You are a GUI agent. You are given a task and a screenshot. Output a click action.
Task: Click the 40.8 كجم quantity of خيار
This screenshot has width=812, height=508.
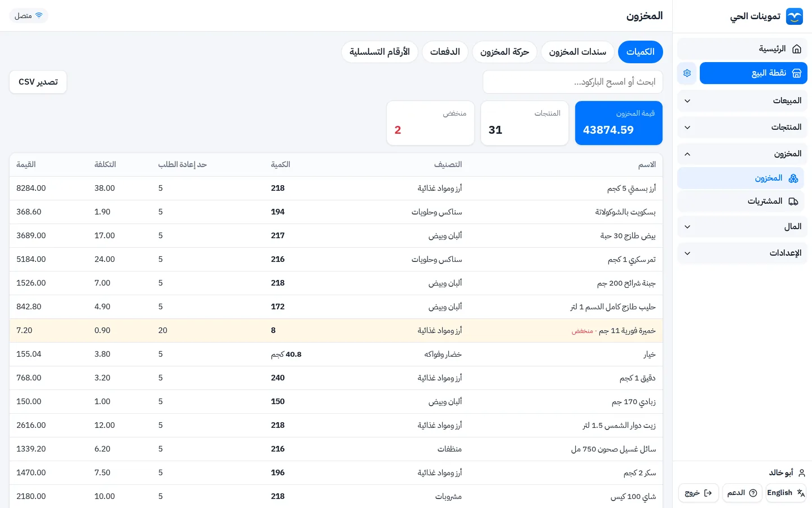(286, 354)
